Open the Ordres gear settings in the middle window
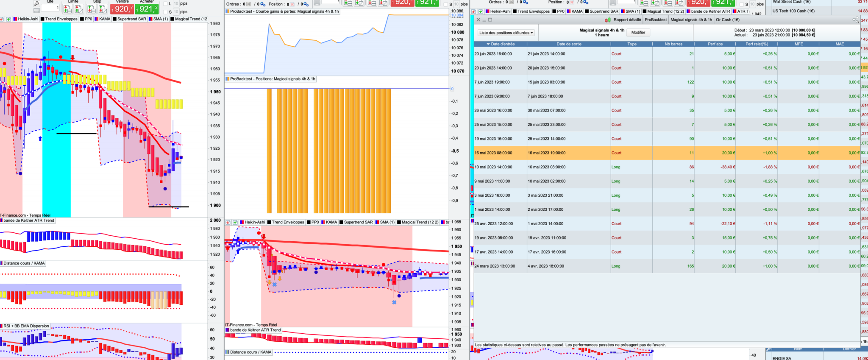The height and width of the screenshot is (360, 868). pyautogui.click(x=263, y=4)
